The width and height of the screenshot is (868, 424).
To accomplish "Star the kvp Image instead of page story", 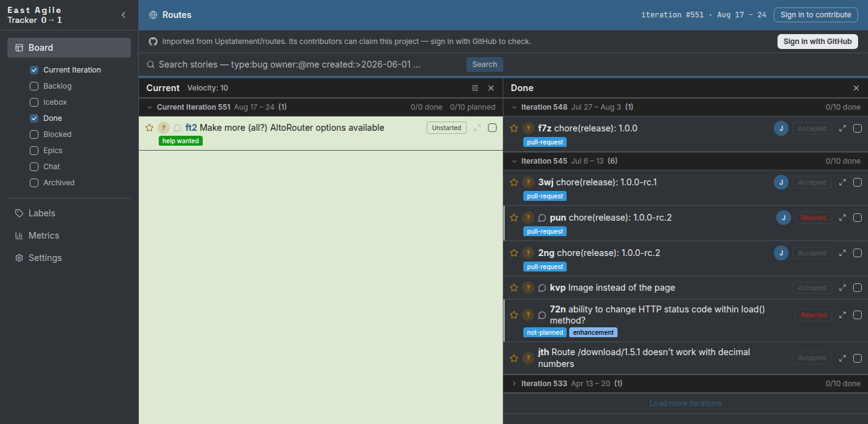I will (x=514, y=288).
